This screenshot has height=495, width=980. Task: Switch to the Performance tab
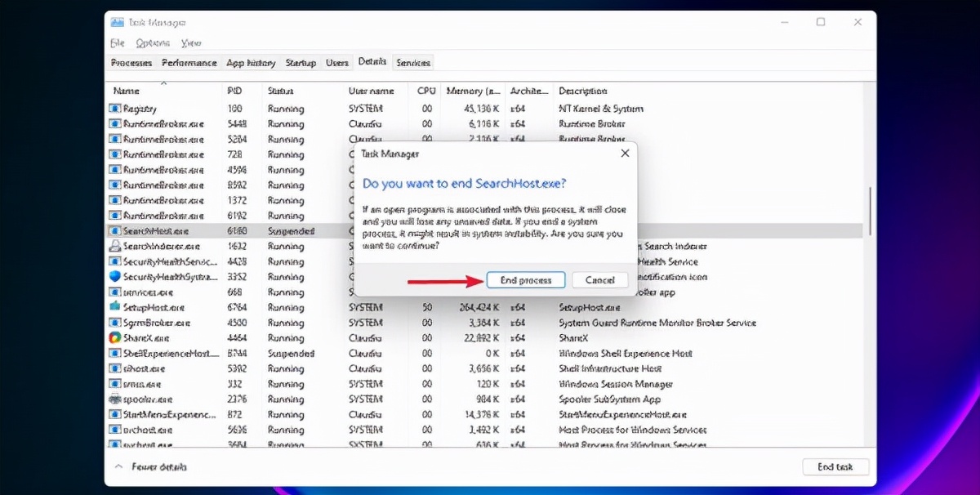click(x=189, y=61)
